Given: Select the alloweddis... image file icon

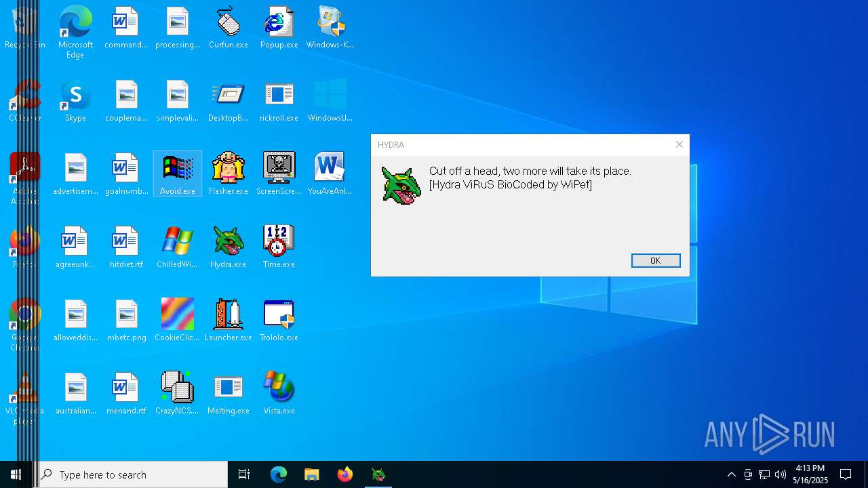Looking at the screenshot, I should pos(75,321).
